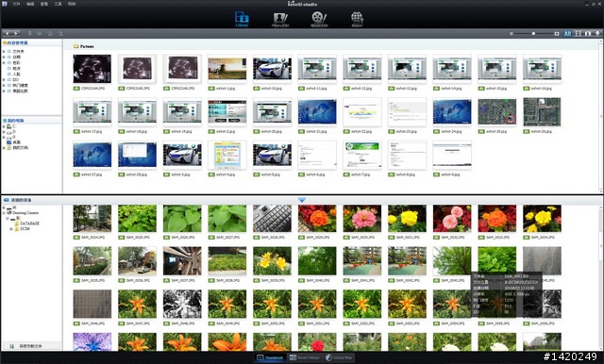The width and height of the screenshot is (604, 364).
Task: Expand the C: drive node
Action: 4,126
